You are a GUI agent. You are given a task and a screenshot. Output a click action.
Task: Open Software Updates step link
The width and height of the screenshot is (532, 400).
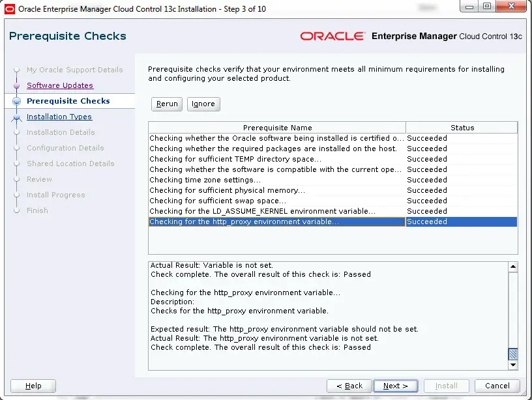click(60, 85)
